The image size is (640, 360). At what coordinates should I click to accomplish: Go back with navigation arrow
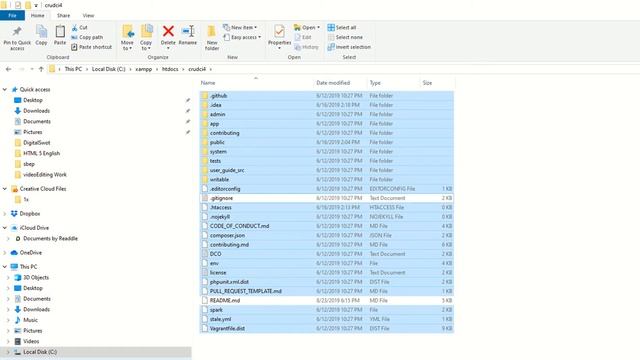point(9,69)
